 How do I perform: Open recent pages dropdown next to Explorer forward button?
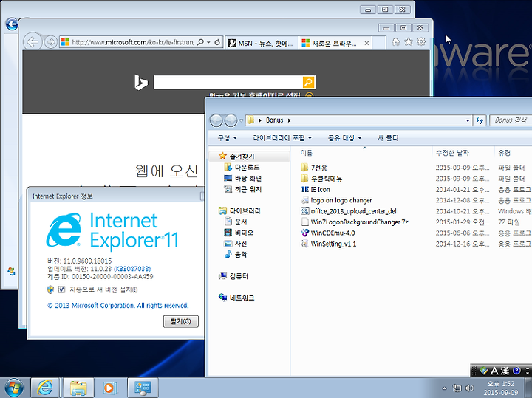[x=241, y=120]
